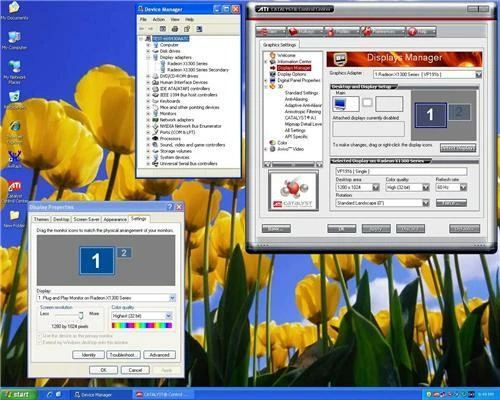Click the Troubleshoot button
Image resolution: width=500 pixels, height=400 pixels.
click(x=123, y=355)
